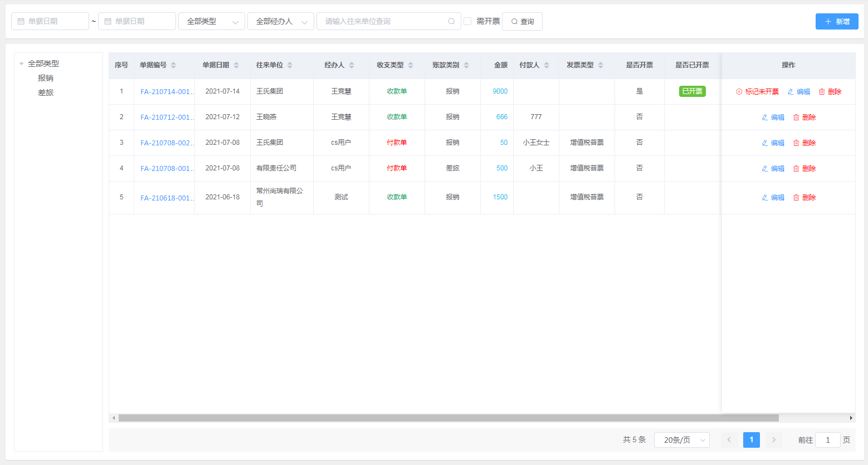This screenshot has height=465, width=868.
Task: Collapse the 全部类型 tree node
Action: coord(22,63)
